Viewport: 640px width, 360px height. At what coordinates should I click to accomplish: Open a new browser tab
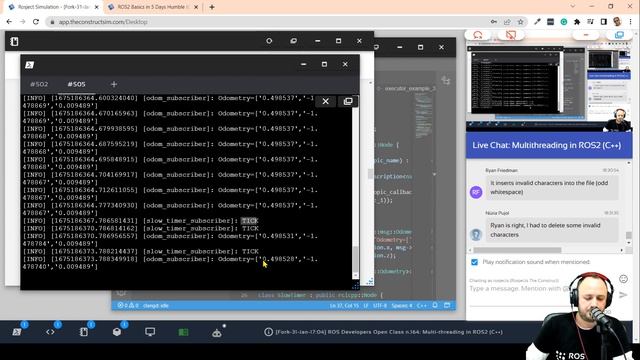(x=212, y=7)
